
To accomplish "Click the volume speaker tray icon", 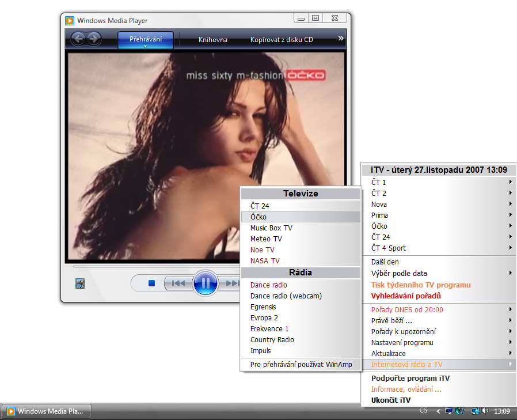I will tap(485, 411).
